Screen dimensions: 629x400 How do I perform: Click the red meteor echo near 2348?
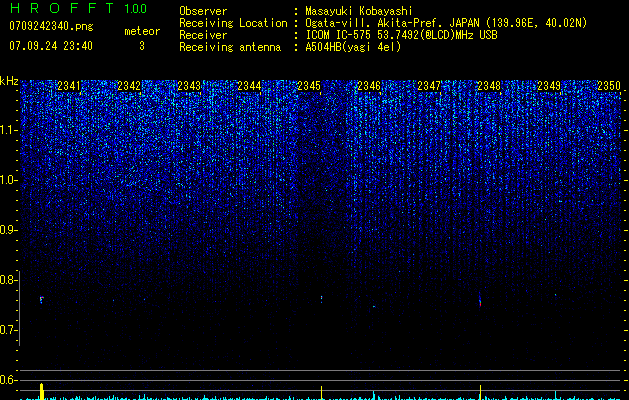pos(480,304)
